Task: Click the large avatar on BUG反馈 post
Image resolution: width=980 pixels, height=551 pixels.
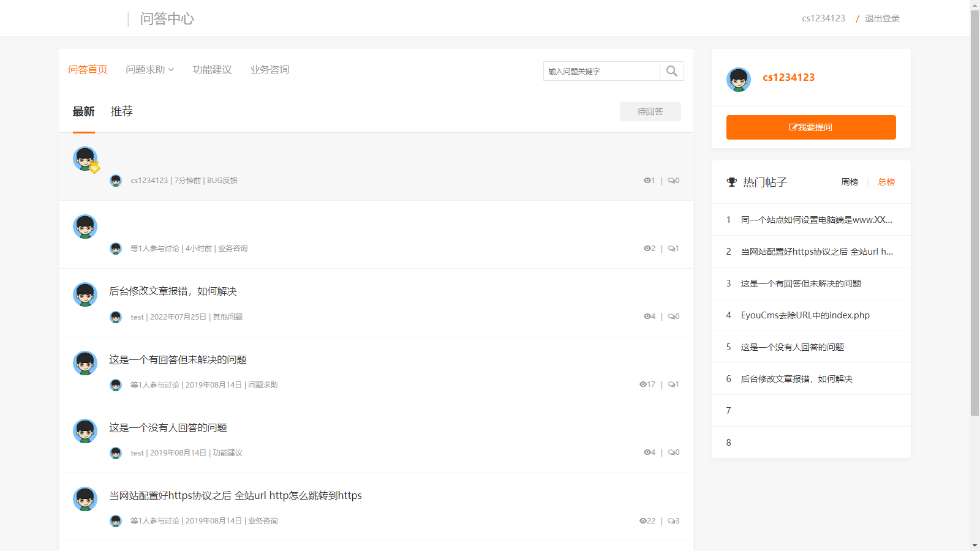Action: tap(85, 159)
